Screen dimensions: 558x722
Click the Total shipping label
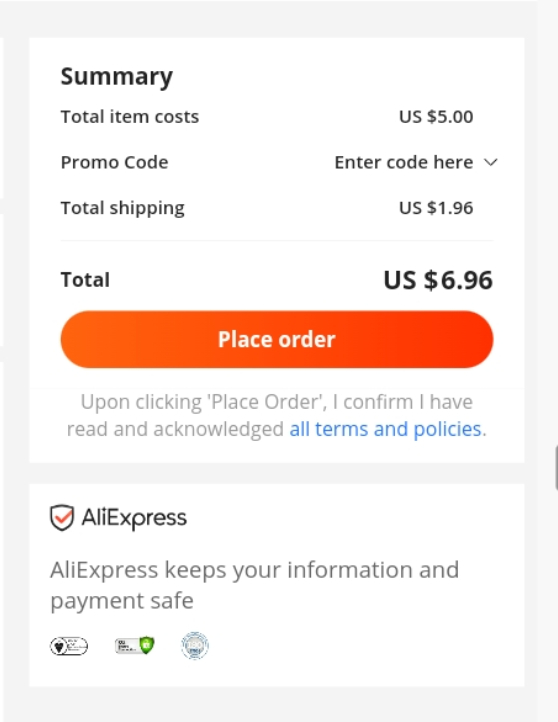[x=122, y=208]
